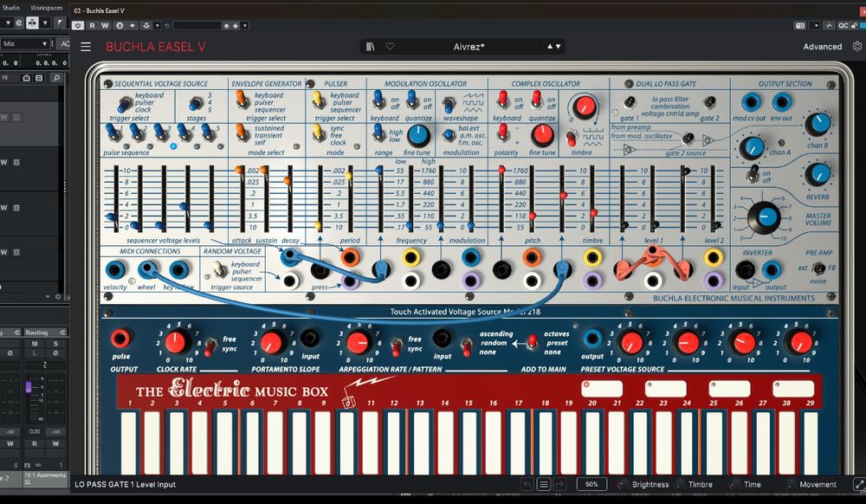Click the MIDI velocity output jack
The width and height of the screenshot is (866, 504).
(115, 270)
